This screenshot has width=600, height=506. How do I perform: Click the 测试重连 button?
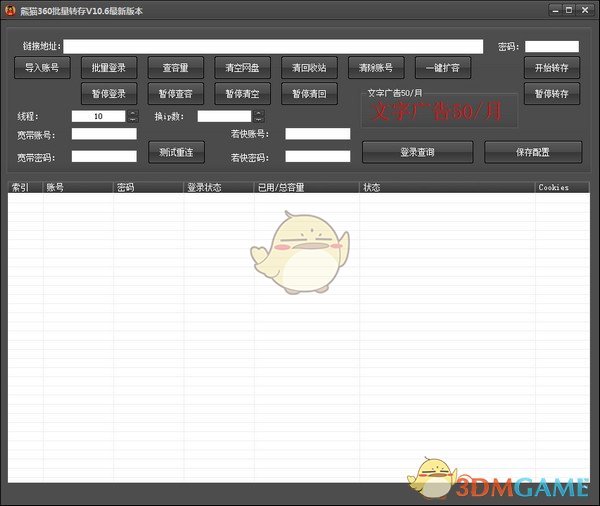[176, 152]
